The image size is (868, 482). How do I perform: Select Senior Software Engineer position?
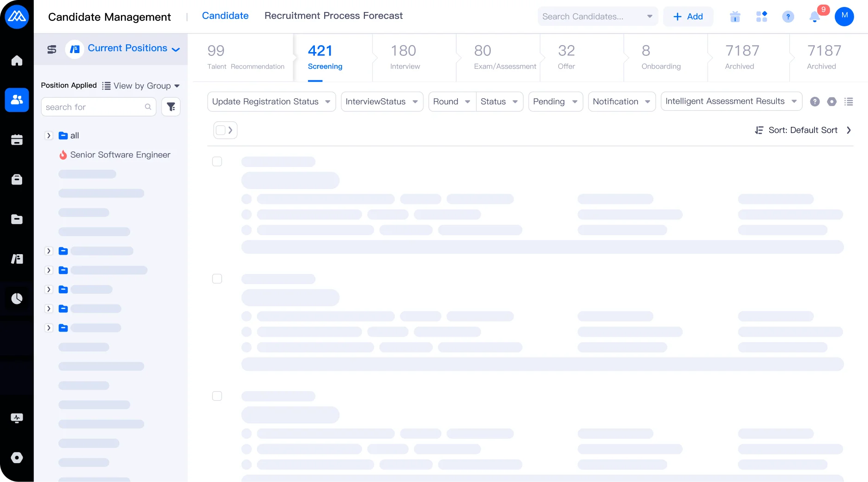[x=120, y=155]
